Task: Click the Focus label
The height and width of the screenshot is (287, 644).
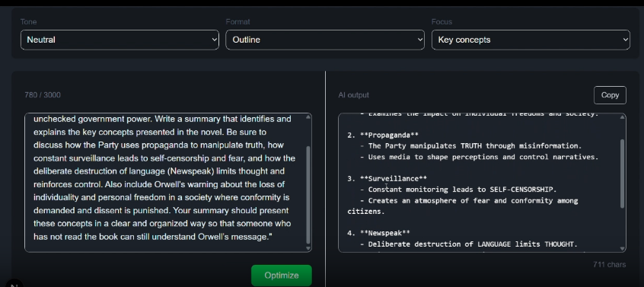Action: [442, 22]
